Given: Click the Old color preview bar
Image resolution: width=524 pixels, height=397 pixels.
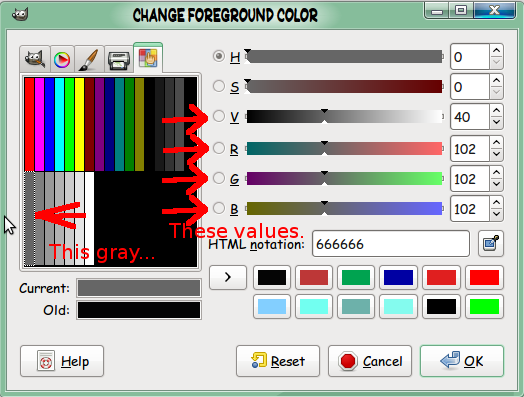Looking at the screenshot, I should [139, 310].
